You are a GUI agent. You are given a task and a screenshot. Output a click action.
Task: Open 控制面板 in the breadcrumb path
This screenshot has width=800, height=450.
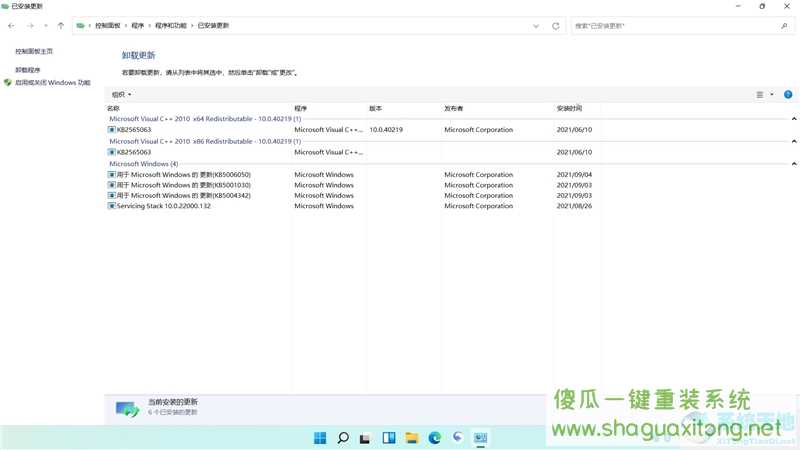point(108,26)
